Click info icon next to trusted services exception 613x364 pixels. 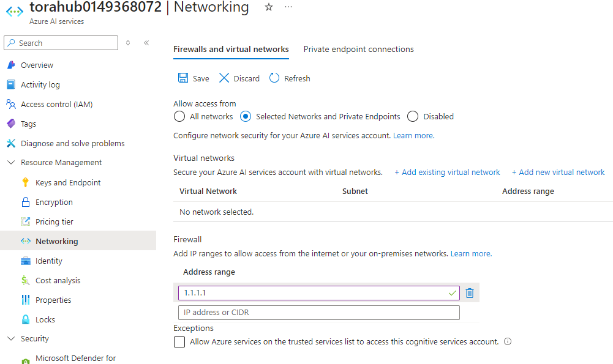(x=508, y=341)
